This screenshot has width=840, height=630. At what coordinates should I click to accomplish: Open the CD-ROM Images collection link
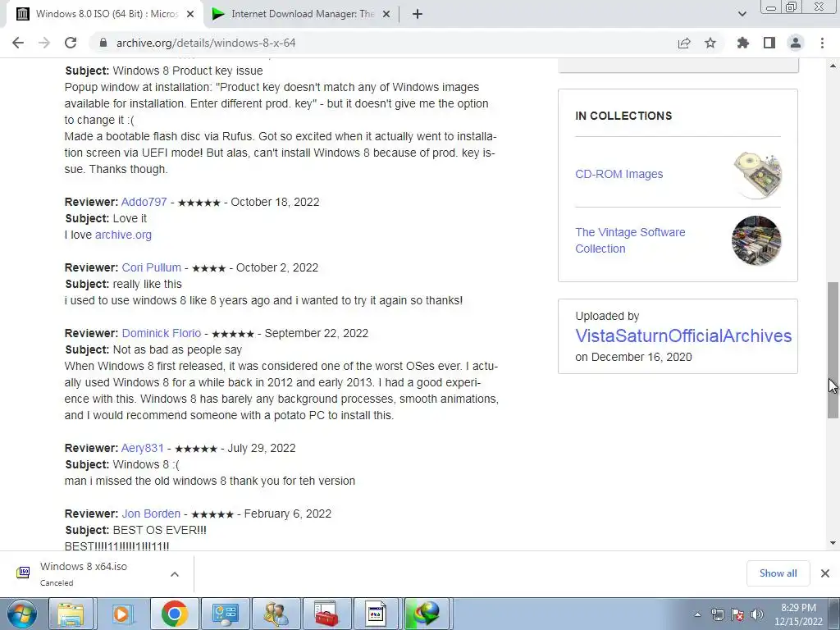point(619,174)
